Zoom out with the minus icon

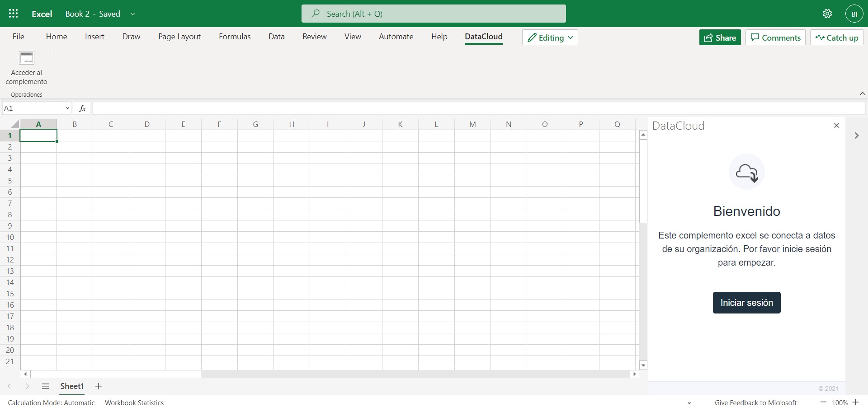click(x=823, y=402)
